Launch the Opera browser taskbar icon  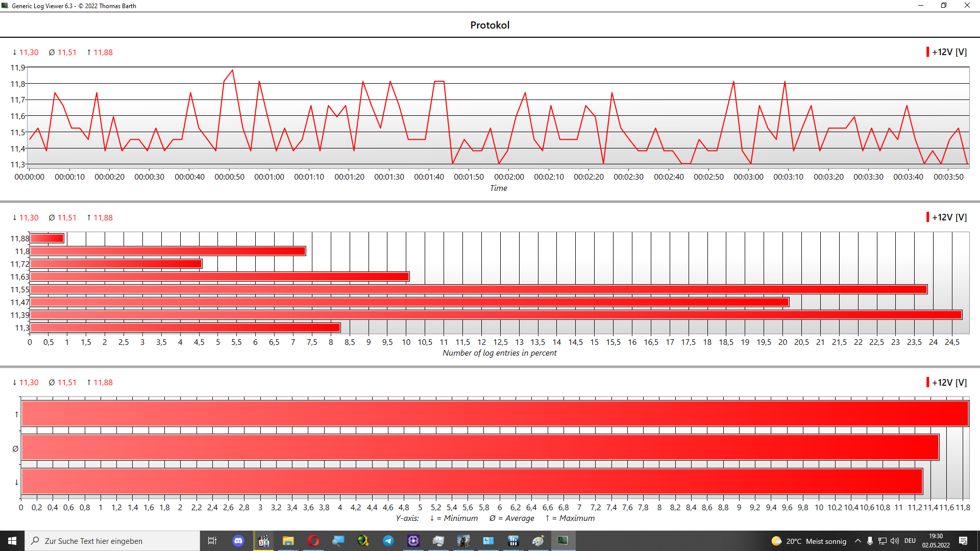pyautogui.click(x=313, y=541)
